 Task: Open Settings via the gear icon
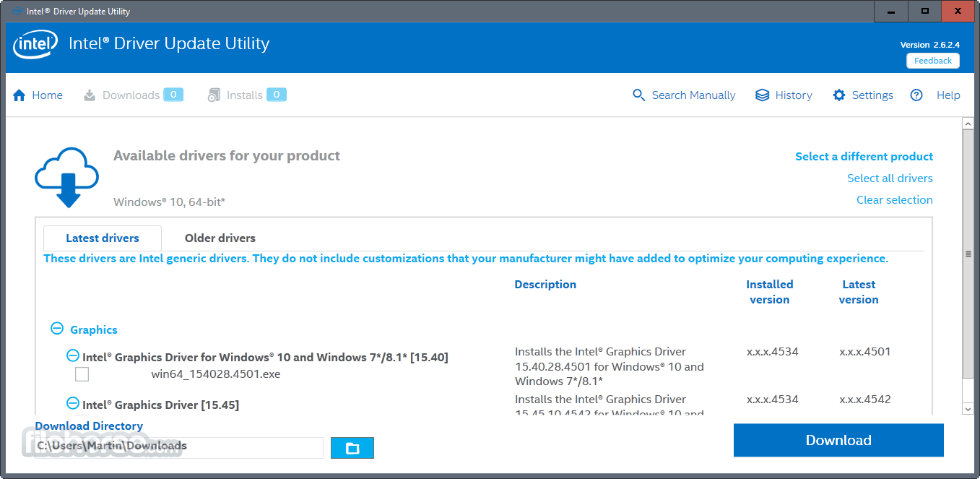coord(838,95)
